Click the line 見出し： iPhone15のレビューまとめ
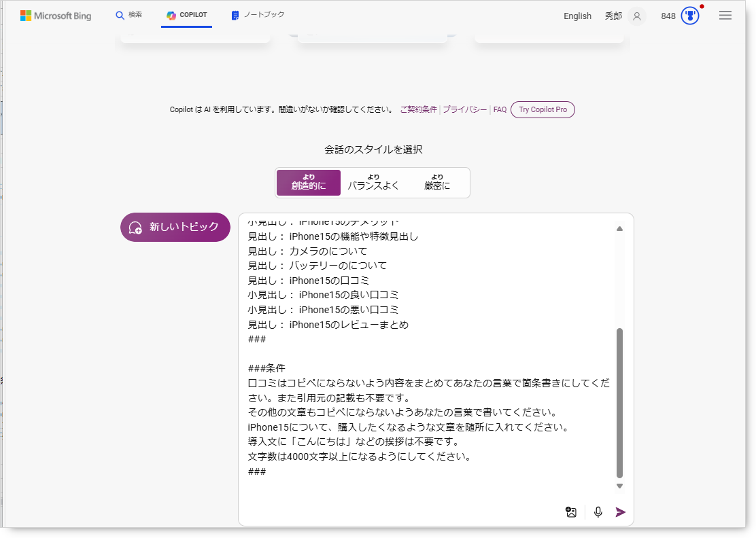The height and width of the screenshot is (538, 756). tap(328, 325)
